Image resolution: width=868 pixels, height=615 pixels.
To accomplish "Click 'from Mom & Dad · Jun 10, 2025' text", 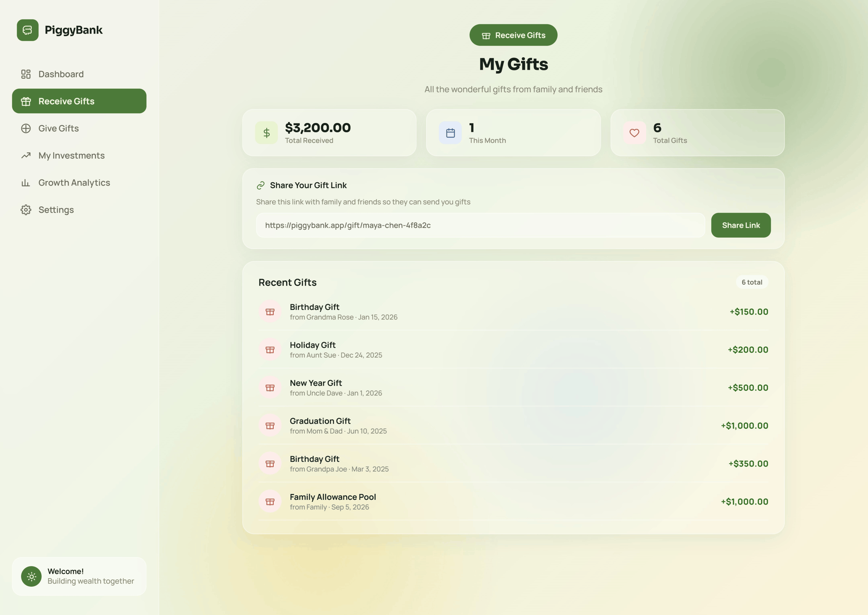I will click(x=338, y=431).
